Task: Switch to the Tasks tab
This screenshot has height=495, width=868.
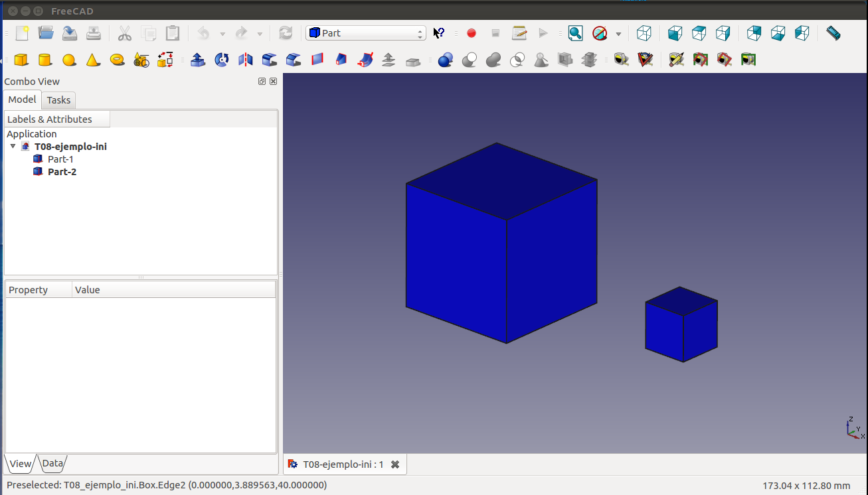Action: point(58,100)
